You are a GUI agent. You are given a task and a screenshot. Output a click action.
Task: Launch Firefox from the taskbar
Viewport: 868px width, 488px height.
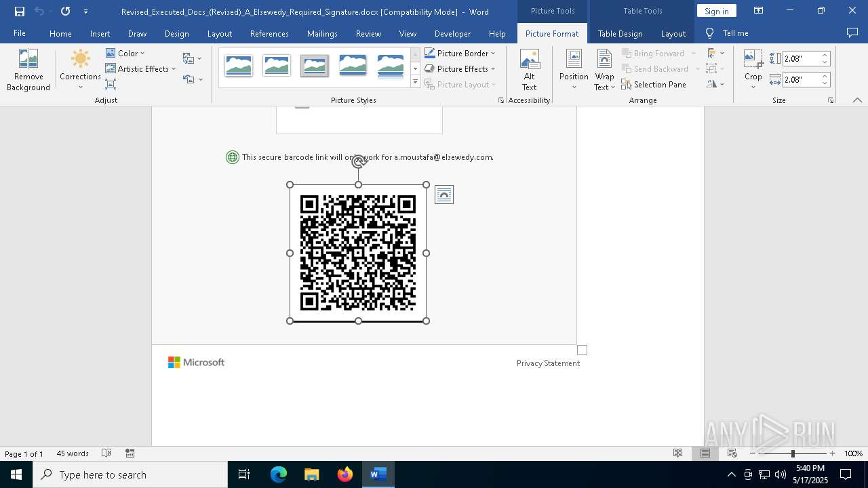coord(345,474)
